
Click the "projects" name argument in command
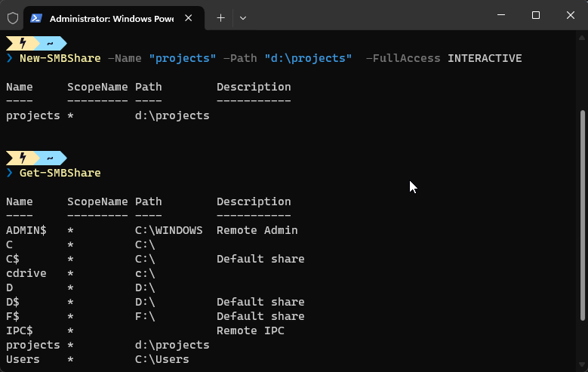tap(183, 58)
